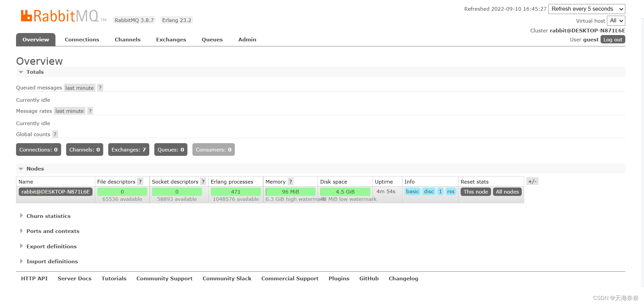Image resolution: width=644 pixels, height=304 pixels.
Task: Open the Plugins link
Action: pos(339,278)
